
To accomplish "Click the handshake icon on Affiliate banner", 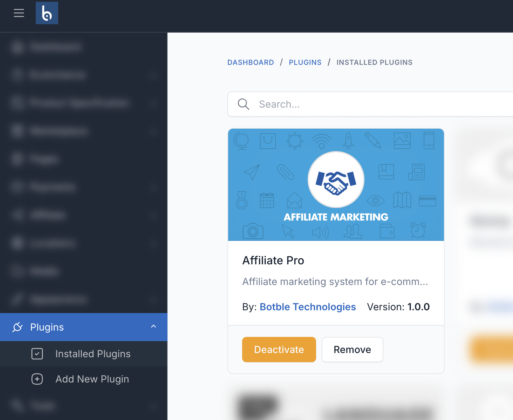I will [336, 179].
